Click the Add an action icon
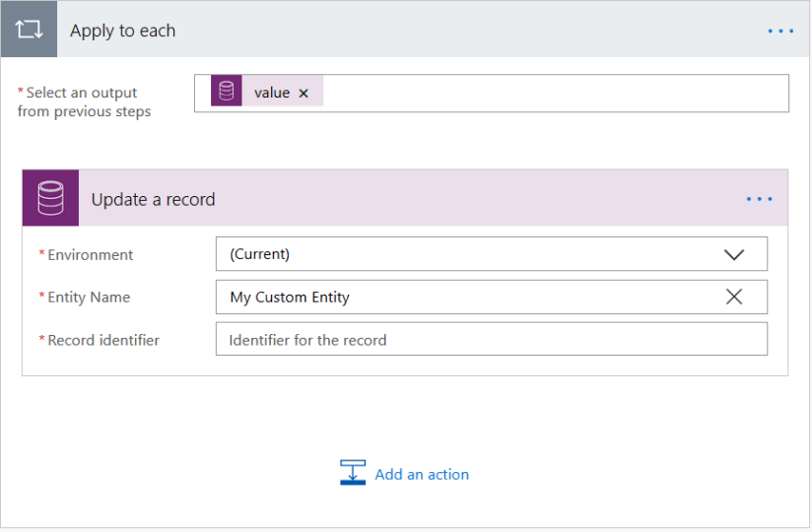The width and height of the screenshot is (812, 532). coord(353,473)
